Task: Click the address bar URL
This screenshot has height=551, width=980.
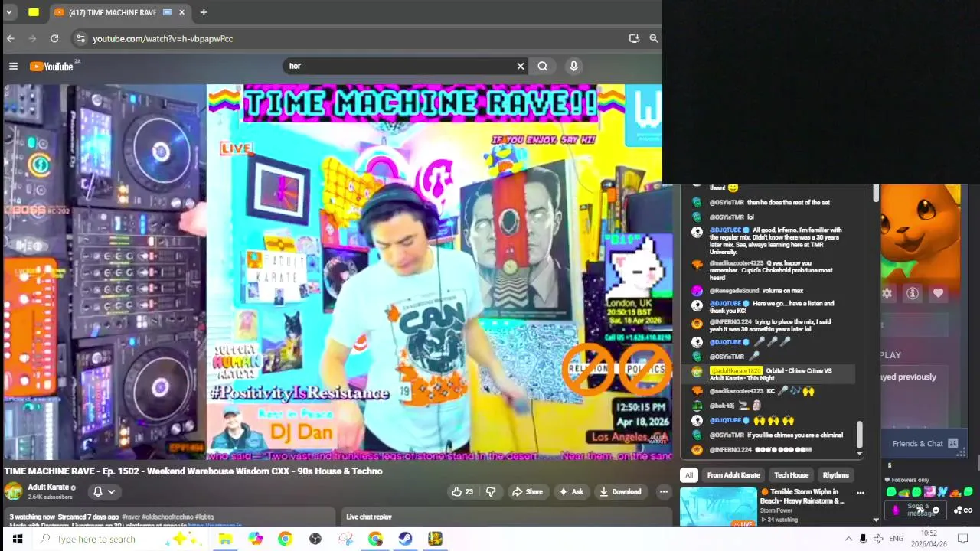Action: tap(162, 38)
